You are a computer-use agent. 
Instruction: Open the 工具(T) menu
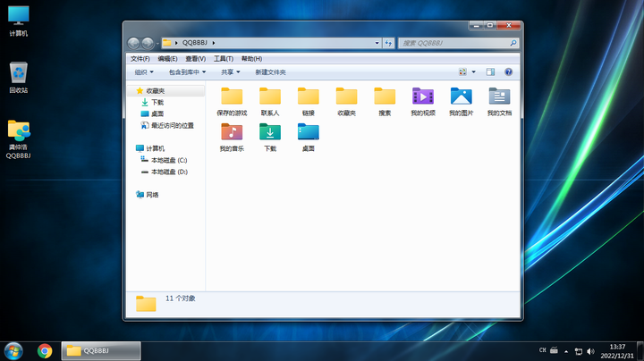coord(224,59)
